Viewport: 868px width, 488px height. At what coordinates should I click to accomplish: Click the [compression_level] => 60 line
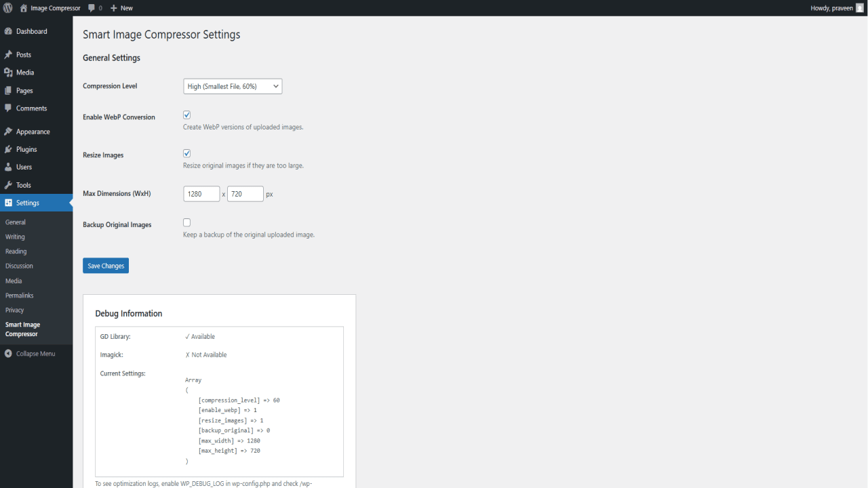click(x=239, y=401)
